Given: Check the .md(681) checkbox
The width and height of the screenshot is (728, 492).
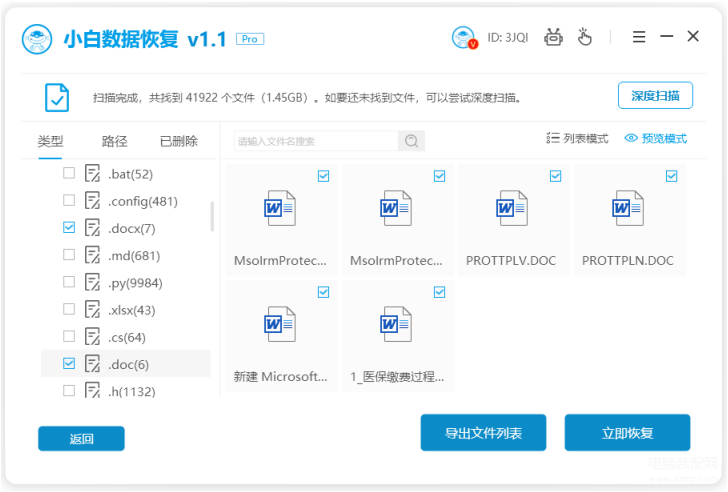Looking at the screenshot, I should point(69,254).
